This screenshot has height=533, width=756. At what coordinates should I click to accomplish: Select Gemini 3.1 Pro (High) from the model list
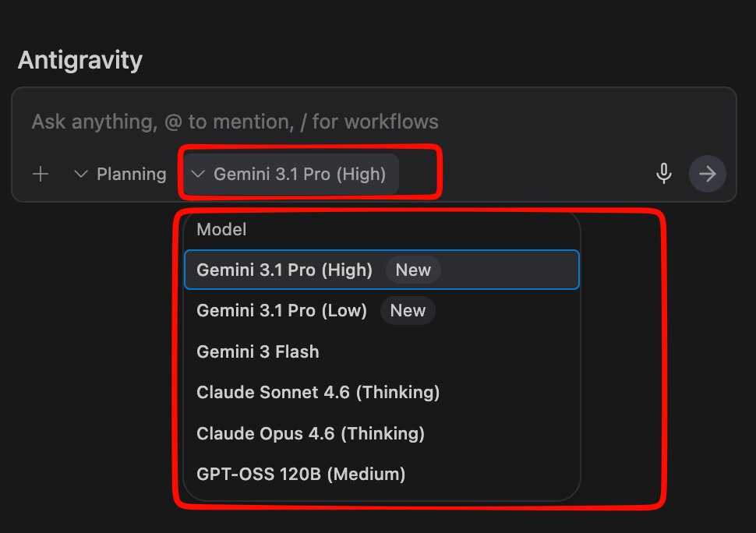point(284,270)
